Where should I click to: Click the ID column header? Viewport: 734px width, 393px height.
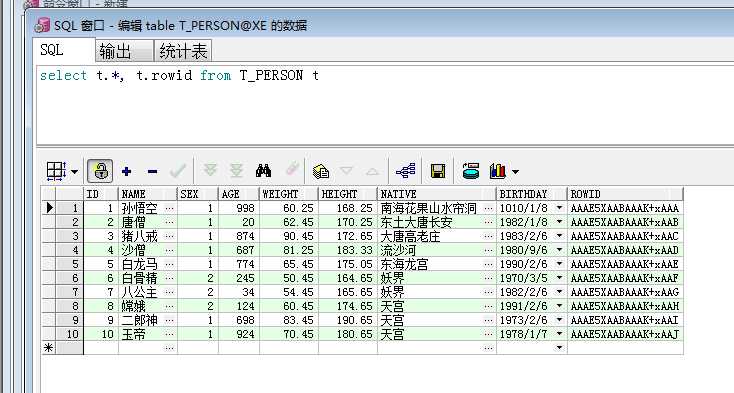pyautogui.click(x=101, y=194)
